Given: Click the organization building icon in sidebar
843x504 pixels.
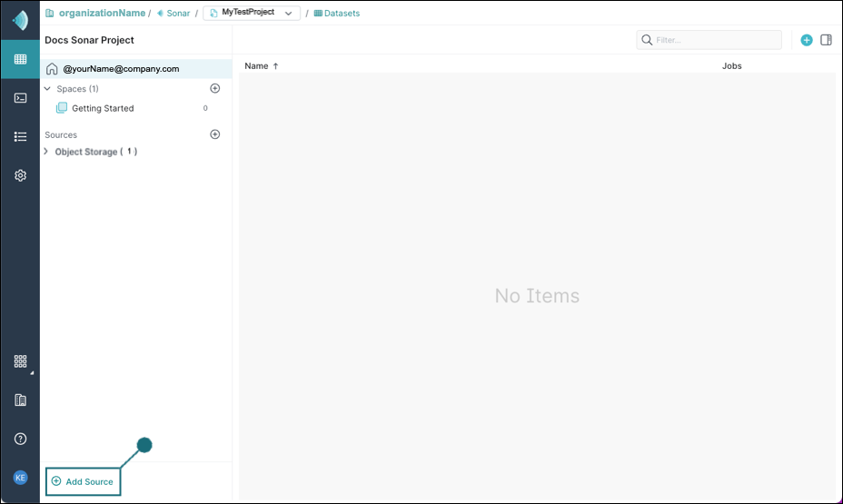Looking at the screenshot, I should (x=20, y=400).
